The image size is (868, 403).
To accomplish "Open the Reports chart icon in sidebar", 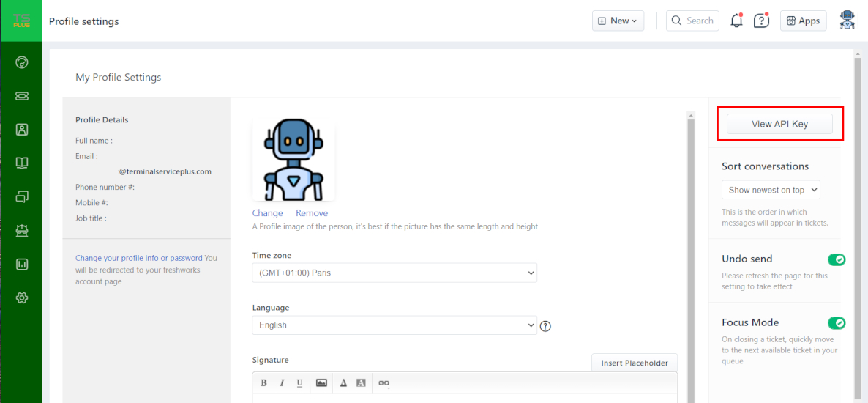I will coord(22,264).
